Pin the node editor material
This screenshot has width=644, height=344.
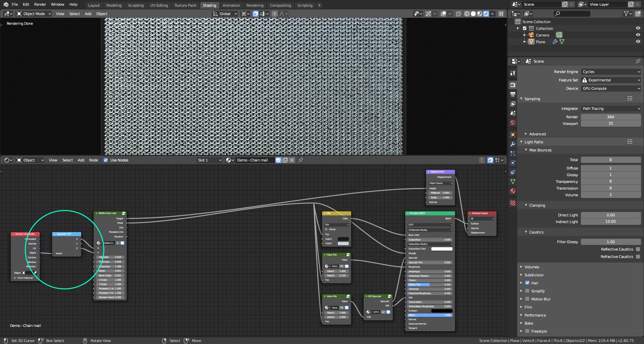tap(301, 160)
